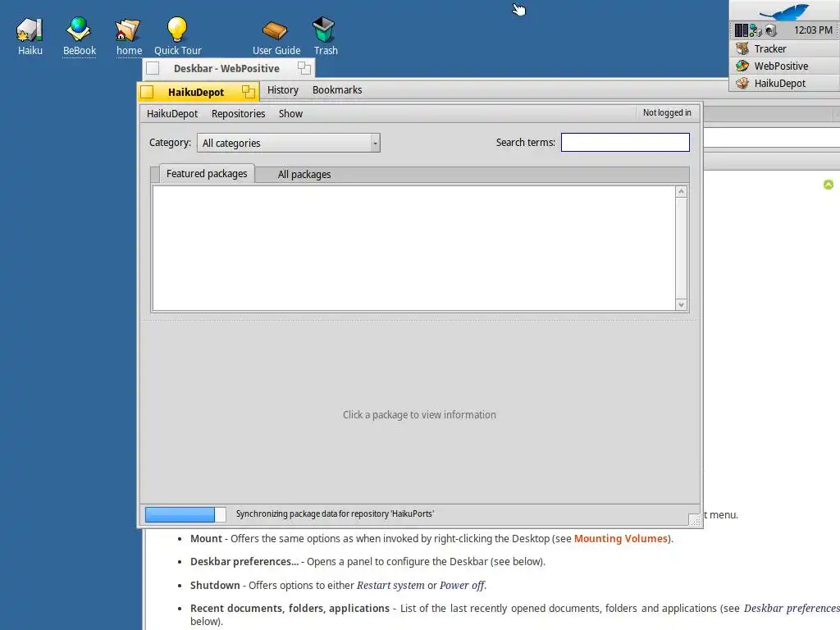Open the HaikuDepot menu
Screen dimensions: 840x630
172,113
